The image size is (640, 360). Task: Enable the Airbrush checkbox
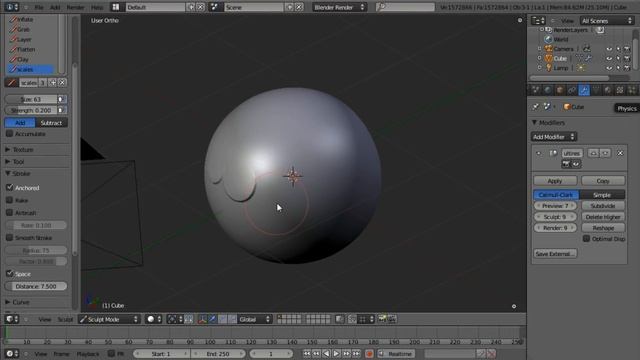click(9, 213)
